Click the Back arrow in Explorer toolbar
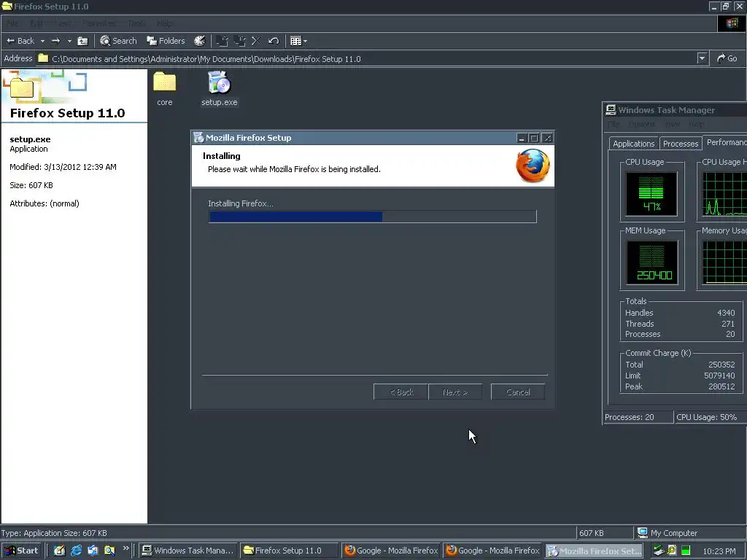The image size is (747, 560). click(20, 41)
